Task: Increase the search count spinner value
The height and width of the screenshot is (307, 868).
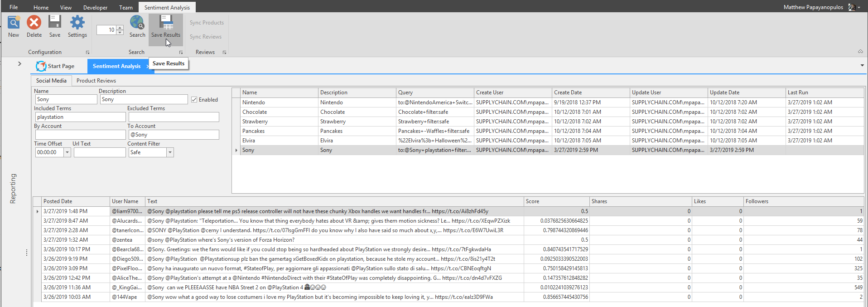Action: [120, 28]
